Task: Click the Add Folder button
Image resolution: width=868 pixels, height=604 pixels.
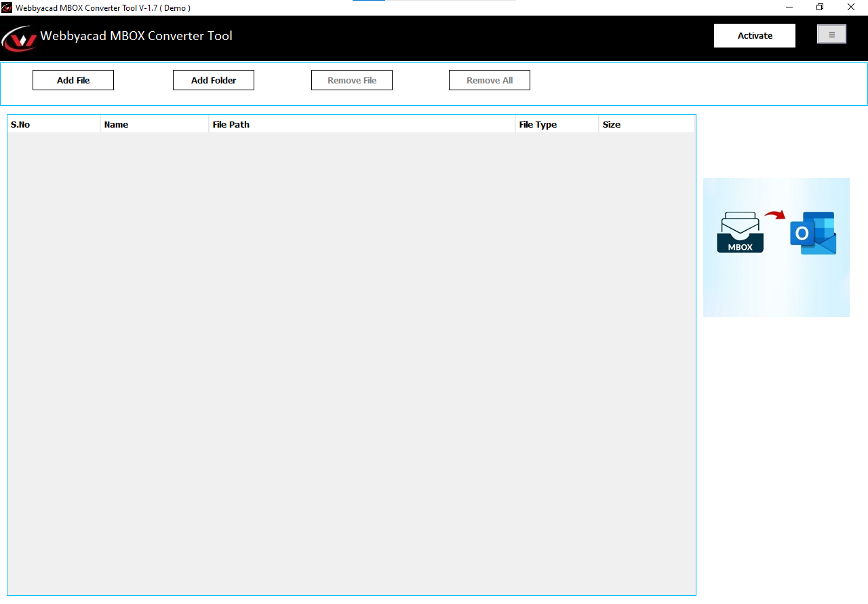Action: pyautogui.click(x=213, y=79)
